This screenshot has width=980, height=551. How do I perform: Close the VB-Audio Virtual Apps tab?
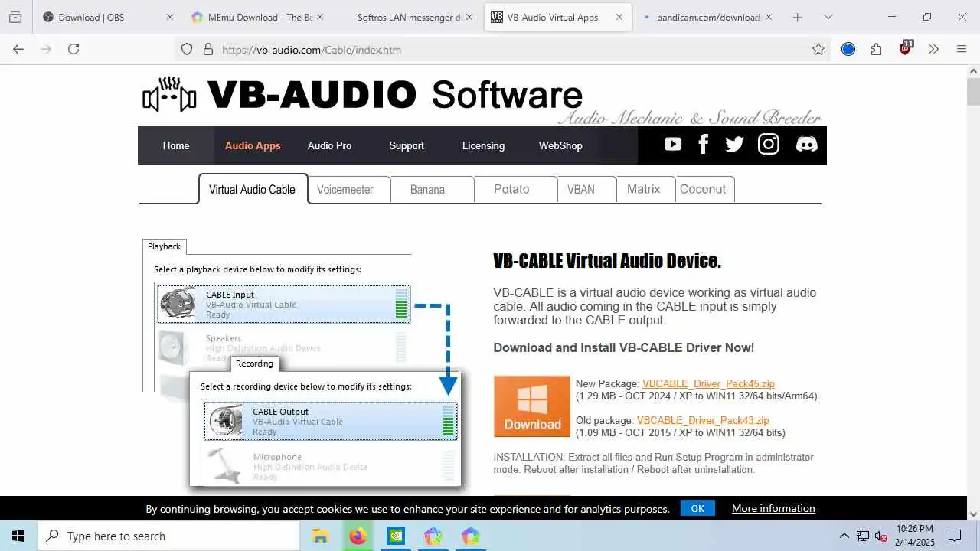point(619,17)
